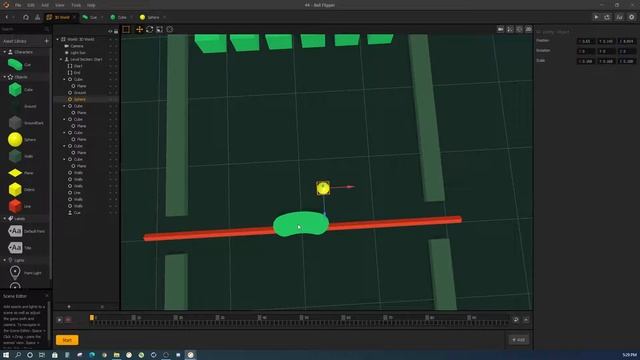This screenshot has height=360, width=640.
Task: Click the orange Start button
Action: click(67, 340)
